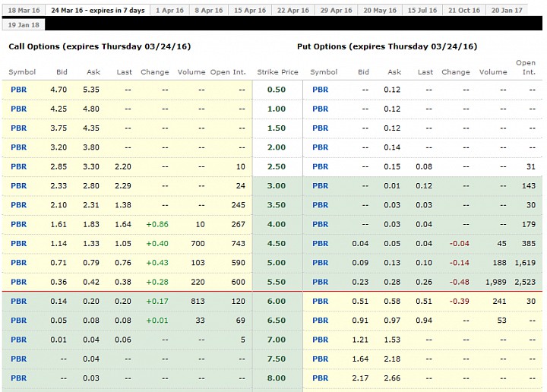Open PBR call link at 1.00 strike
Screen dimensions: 547x392
pos(18,109)
